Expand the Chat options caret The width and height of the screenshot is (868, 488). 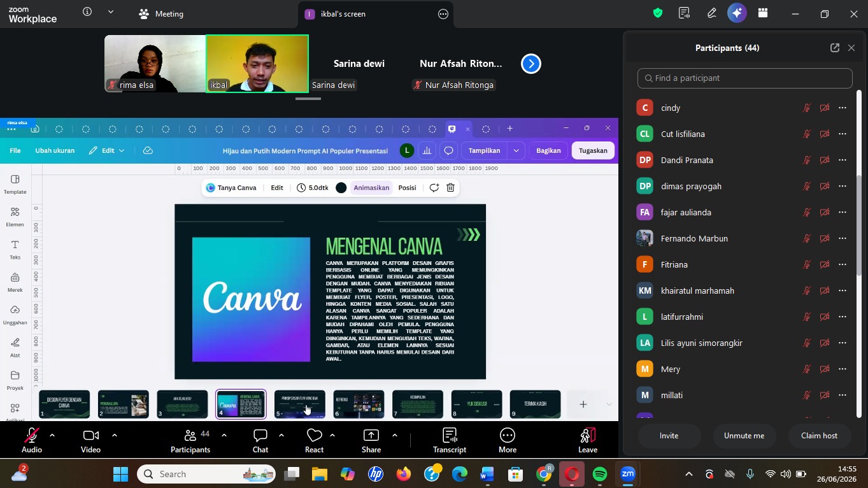pos(281,435)
